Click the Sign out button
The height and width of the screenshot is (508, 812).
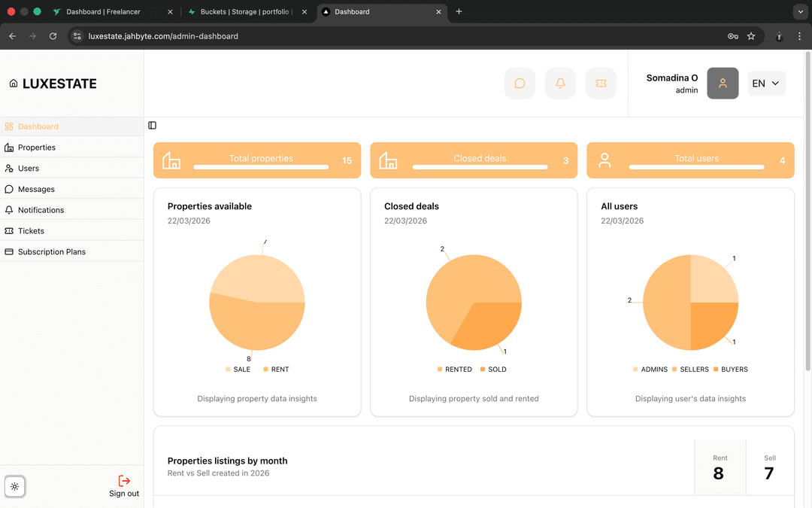point(123,486)
